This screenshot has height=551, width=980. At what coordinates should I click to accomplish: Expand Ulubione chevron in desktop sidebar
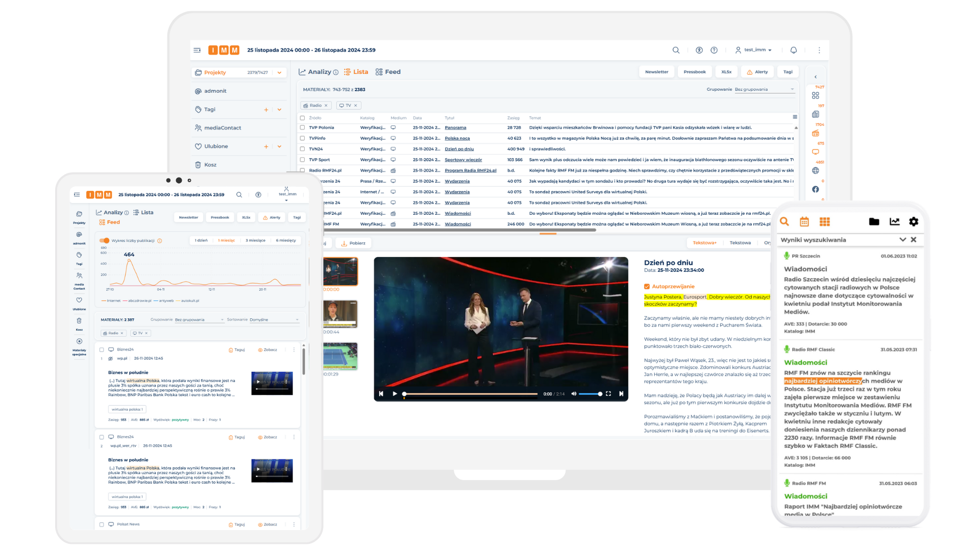279,146
